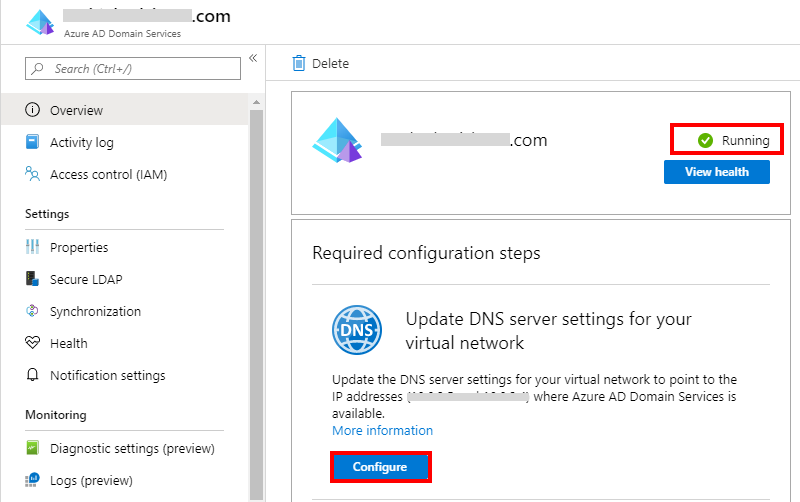The height and width of the screenshot is (502, 800).
Task: Click the trash can Delete icon
Action: (x=298, y=63)
